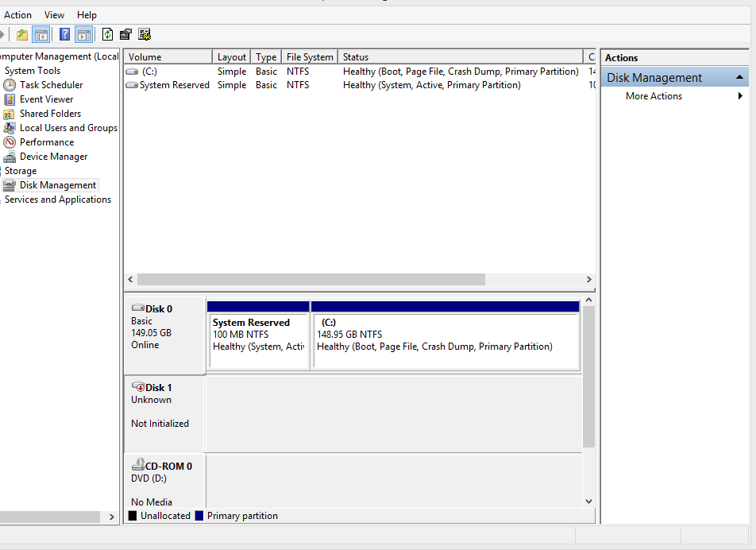Click the Task Scheduler clock icon

tap(10, 85)
